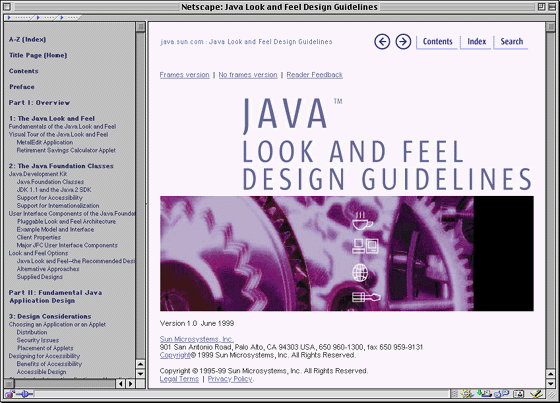The width and height of the screenshot is (560, 403).
Task: Open the Privacy Policy link
Action: click(230, 379)
